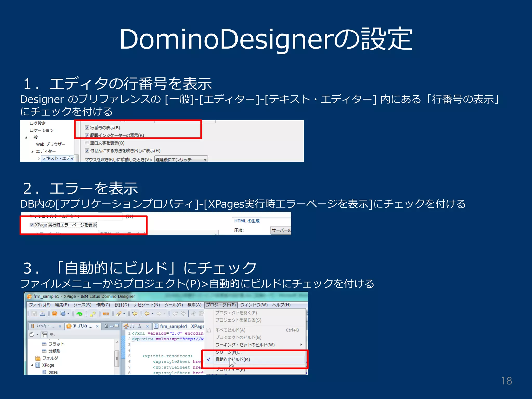Click the yellow Back navigation arrow
The image size is (532, 399).
147,314
